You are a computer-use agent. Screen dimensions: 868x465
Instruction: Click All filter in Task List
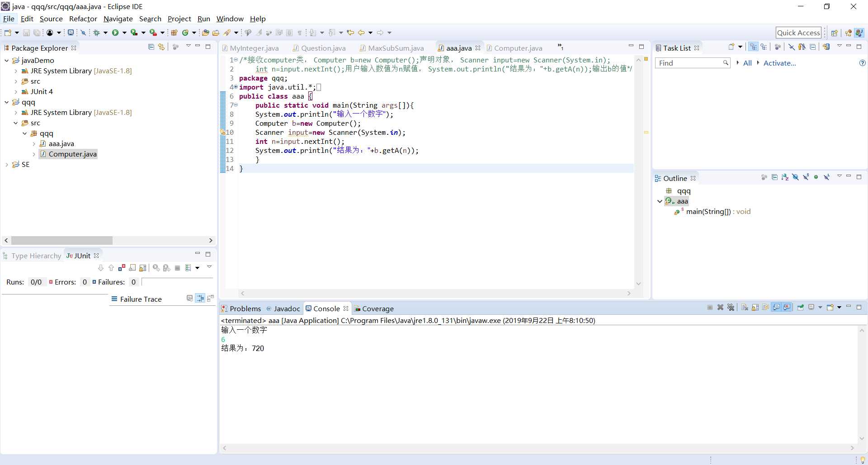tap(747, 63)
